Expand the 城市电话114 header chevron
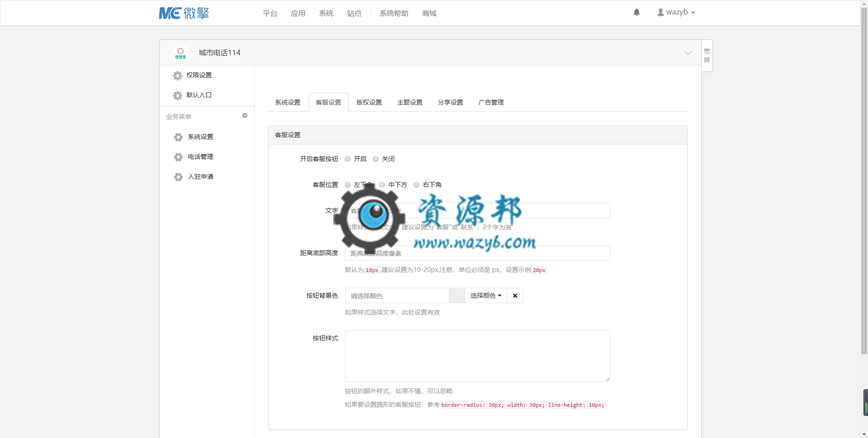 [688, 53]
